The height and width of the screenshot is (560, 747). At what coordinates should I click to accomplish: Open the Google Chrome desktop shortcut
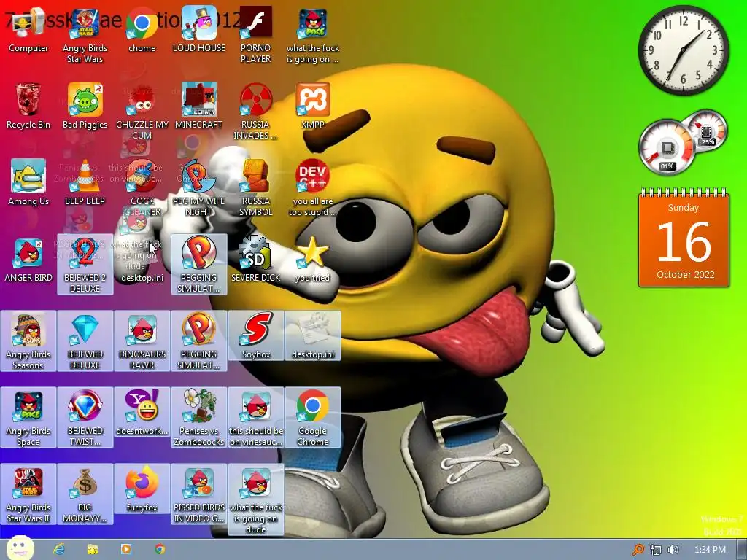click(312, 418)
